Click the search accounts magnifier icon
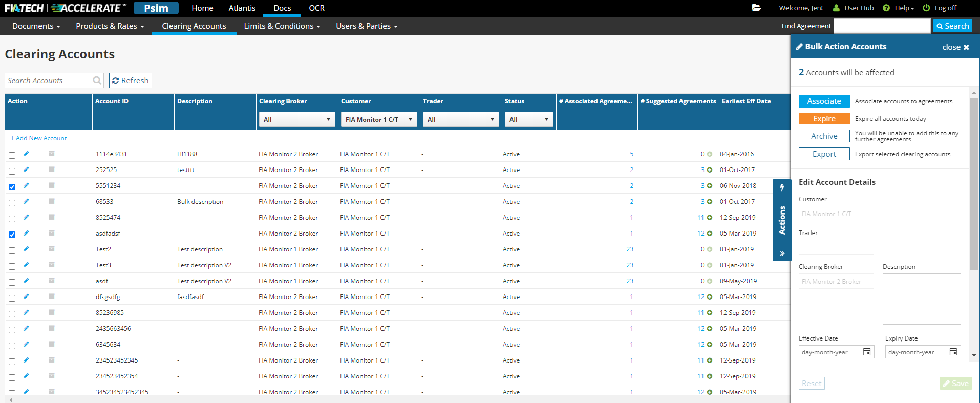The width and height of the screenshot is (980, 403). pos(97,80)
